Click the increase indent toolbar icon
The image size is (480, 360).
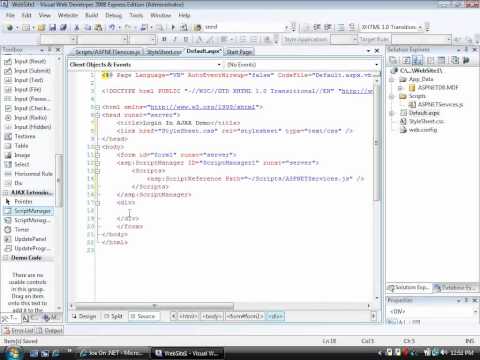pos(328,27)
